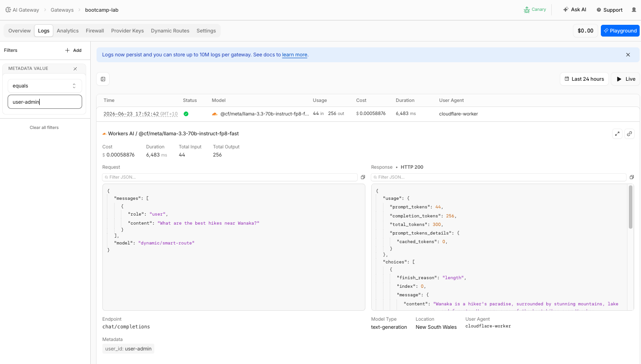Add a new filter
Viewport: 641px width, 364px height.
(74, 51)
